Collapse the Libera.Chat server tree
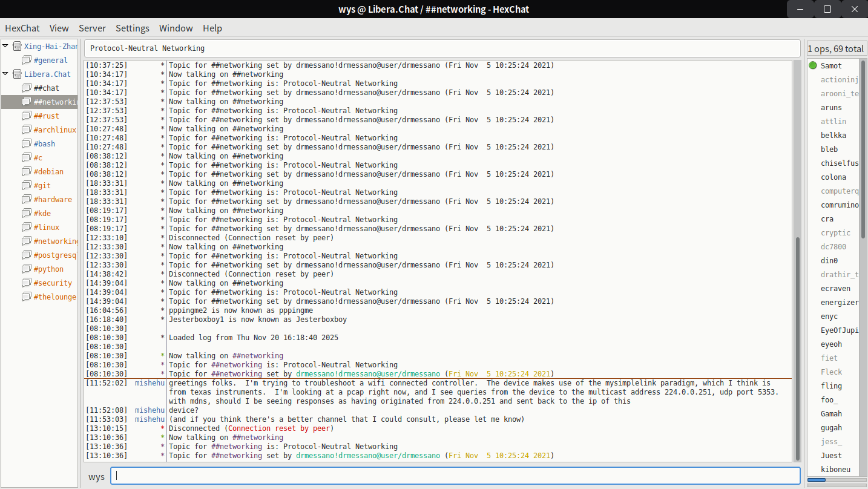 pos(6,74)
